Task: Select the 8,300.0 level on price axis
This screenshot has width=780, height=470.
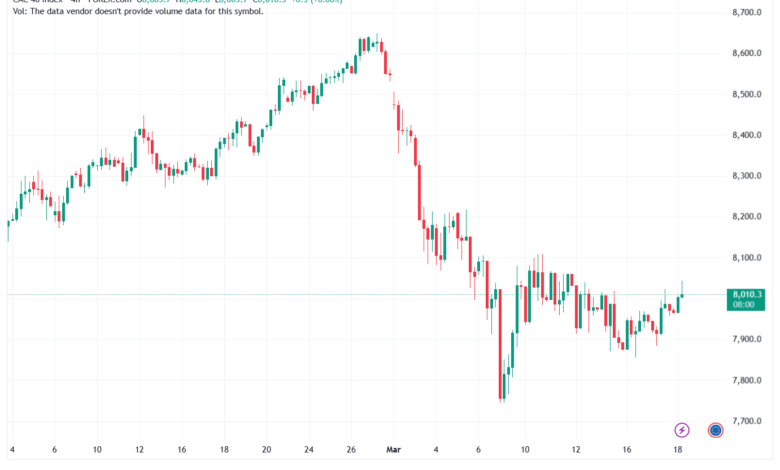Action: (x=748, y=176)
